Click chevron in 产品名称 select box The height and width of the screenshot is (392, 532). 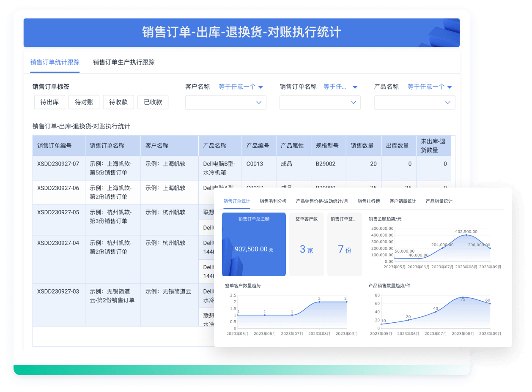tap(448, 103)
